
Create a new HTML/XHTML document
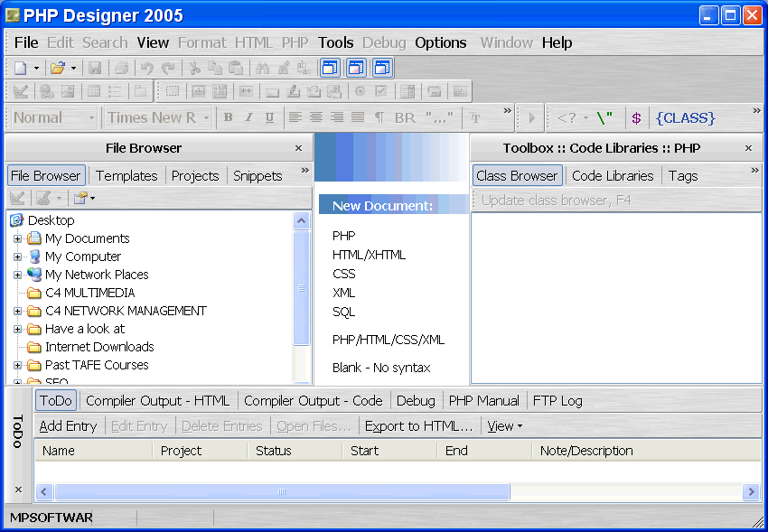369,255
